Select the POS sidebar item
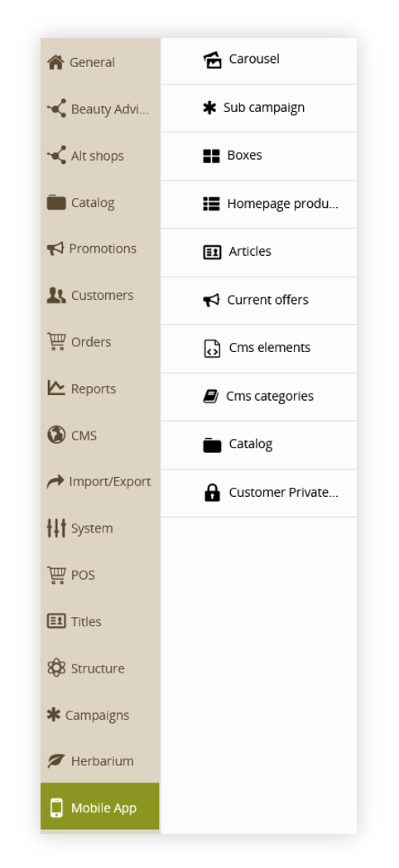This screenshot has width=399, height=868. 100,575
